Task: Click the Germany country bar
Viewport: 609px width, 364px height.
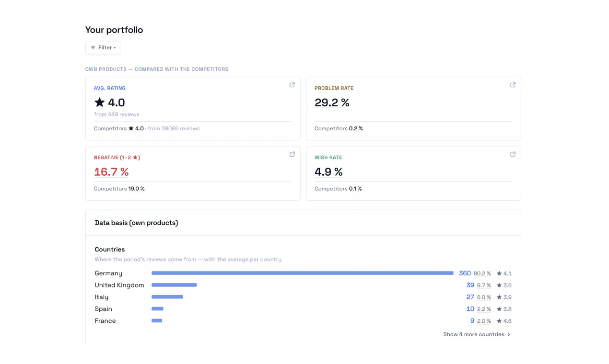Action: tap(303, 273)
